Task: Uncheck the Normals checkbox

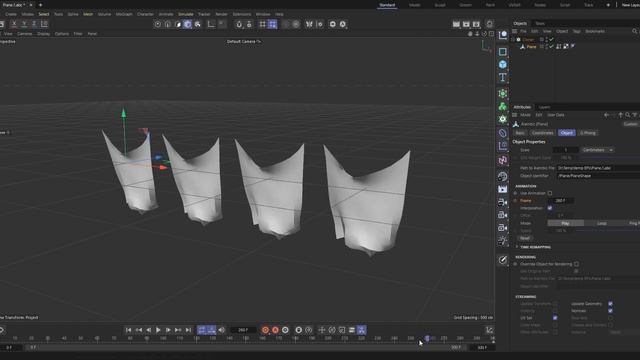Action: [610, 311]
